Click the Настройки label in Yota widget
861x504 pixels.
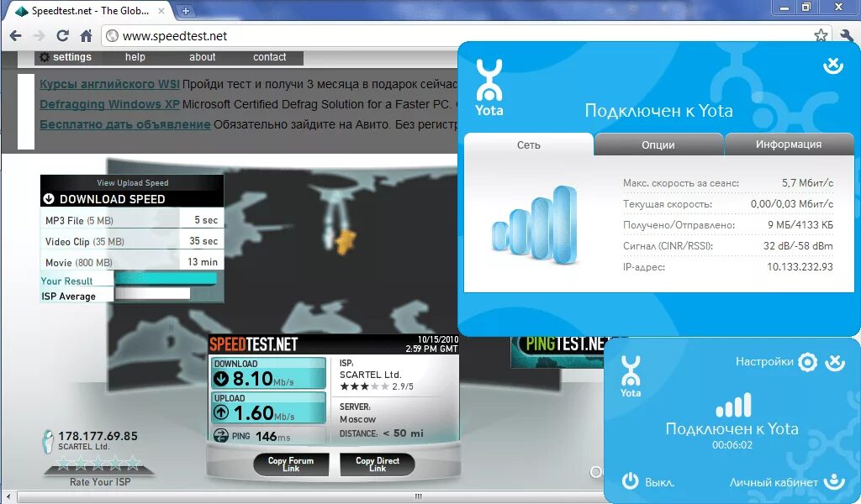pos(764,362)
